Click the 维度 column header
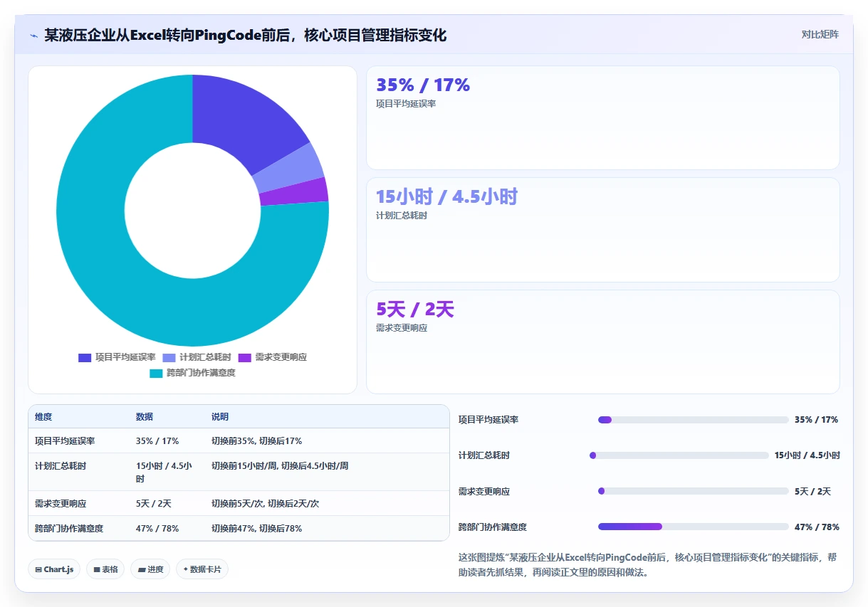The width and height of the screenshot is (868, 607). point(43,417)
